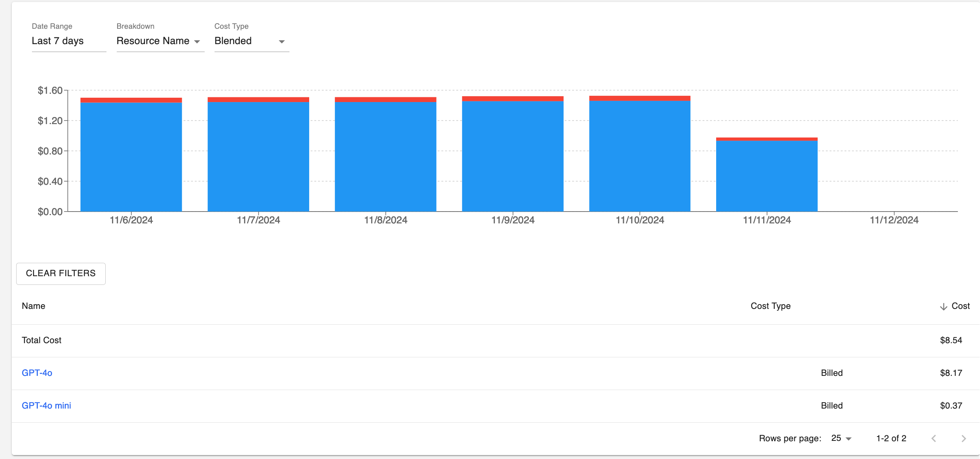Click the rows per page arrow icon
Image resolution: width=980 pixels, height=459 pixels.
[x=849, y=439]
